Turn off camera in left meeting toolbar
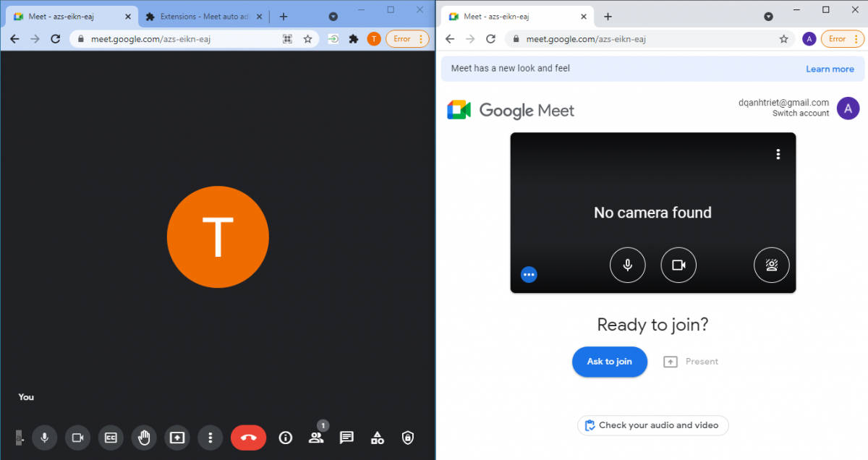Viewport: 868px width, 460px height. (x=77, y=438)
